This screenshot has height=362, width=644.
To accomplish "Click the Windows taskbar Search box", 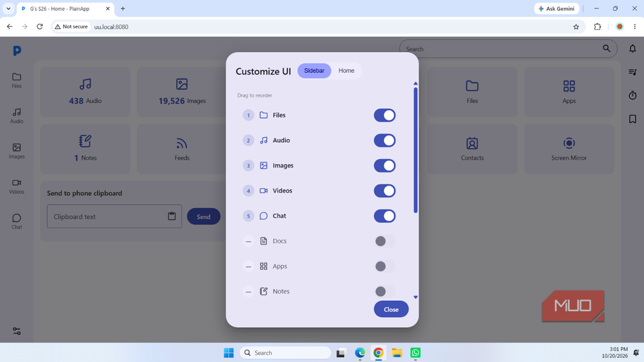I will point(285,352).
